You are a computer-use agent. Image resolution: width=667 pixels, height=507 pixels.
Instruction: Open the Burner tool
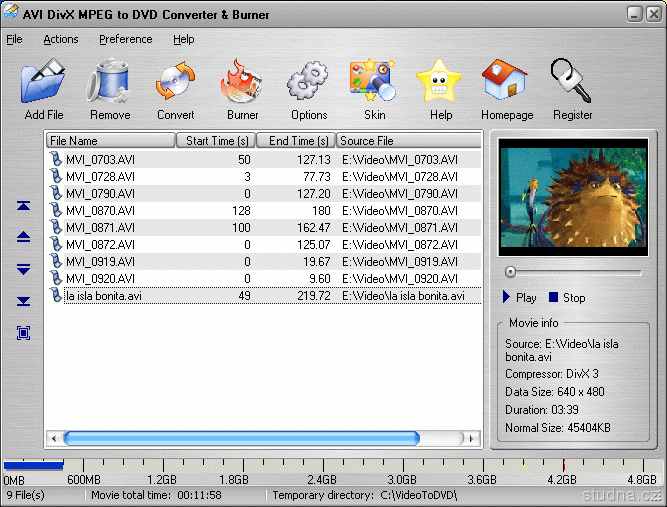pyautogui.click(x=242, y=83)
